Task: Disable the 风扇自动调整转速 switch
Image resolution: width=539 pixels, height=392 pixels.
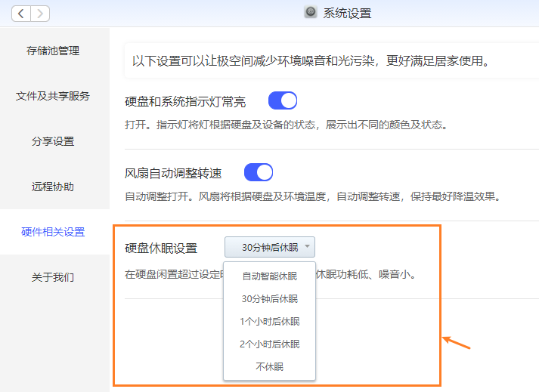Action: pos(258,172)
